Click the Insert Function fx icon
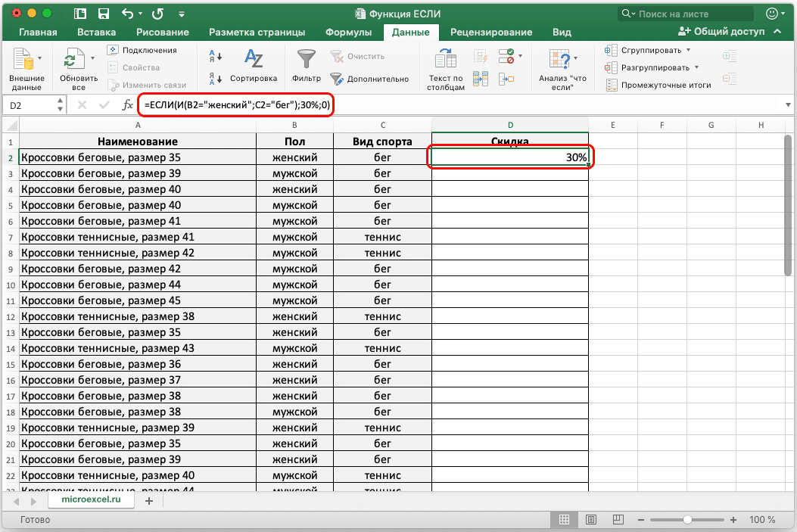This screenshot has height=532, width=797. [127, 106]
